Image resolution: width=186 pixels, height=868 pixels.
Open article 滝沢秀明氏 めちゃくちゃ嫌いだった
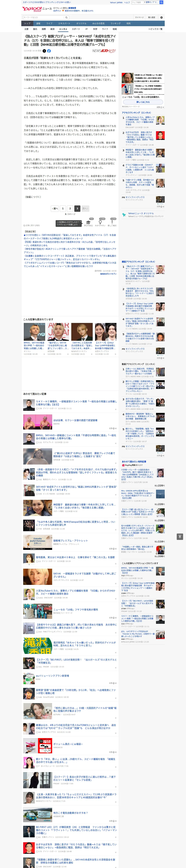point(84,644)
